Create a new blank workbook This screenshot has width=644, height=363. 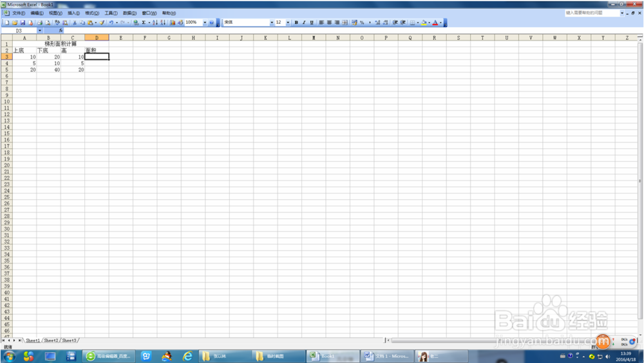point(7,23)
